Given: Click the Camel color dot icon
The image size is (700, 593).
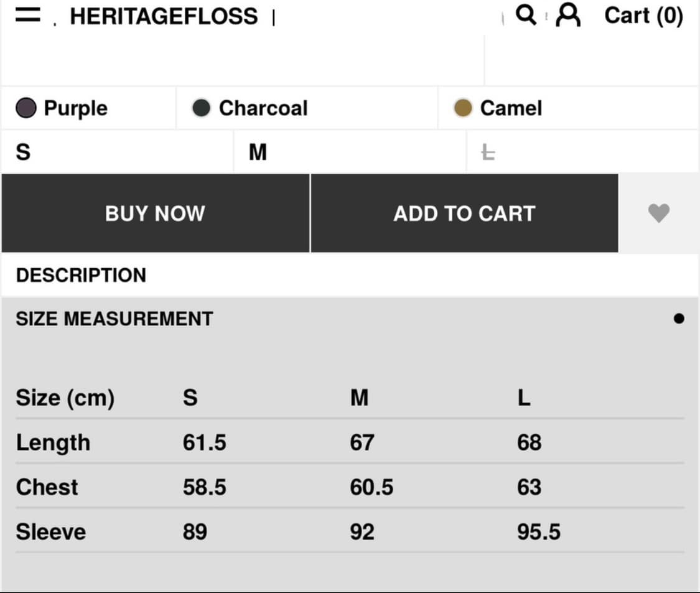Looking at the screenshot, I should 463,108.
